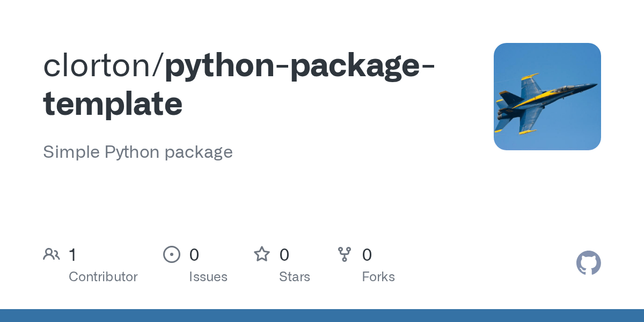Click the contributor count 1
The width and height of the screenshot is (644, 322).
coord(72,255)
